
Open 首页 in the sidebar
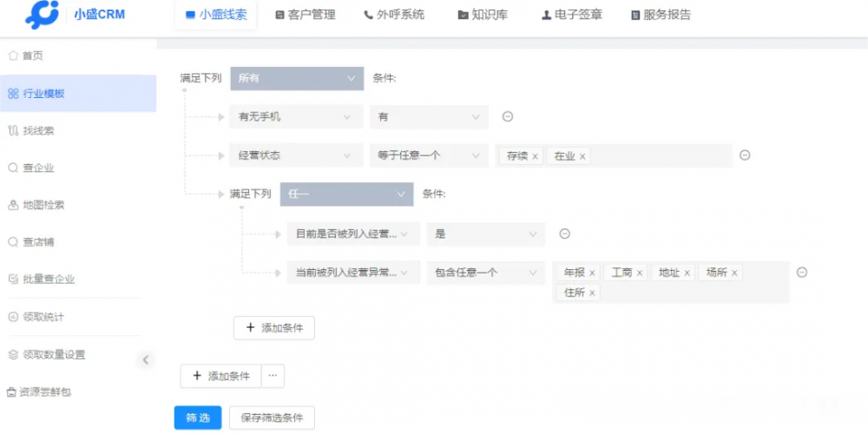[78, 56]
